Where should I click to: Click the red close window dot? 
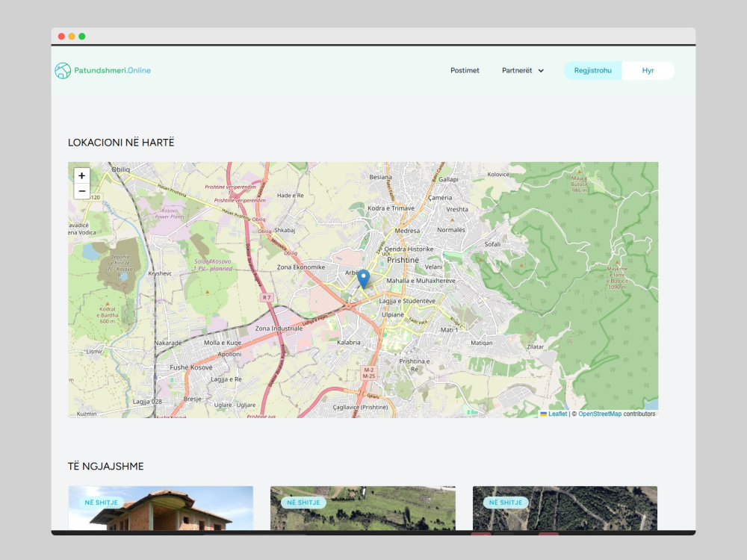pyautogui.click(x=61, y=36)
